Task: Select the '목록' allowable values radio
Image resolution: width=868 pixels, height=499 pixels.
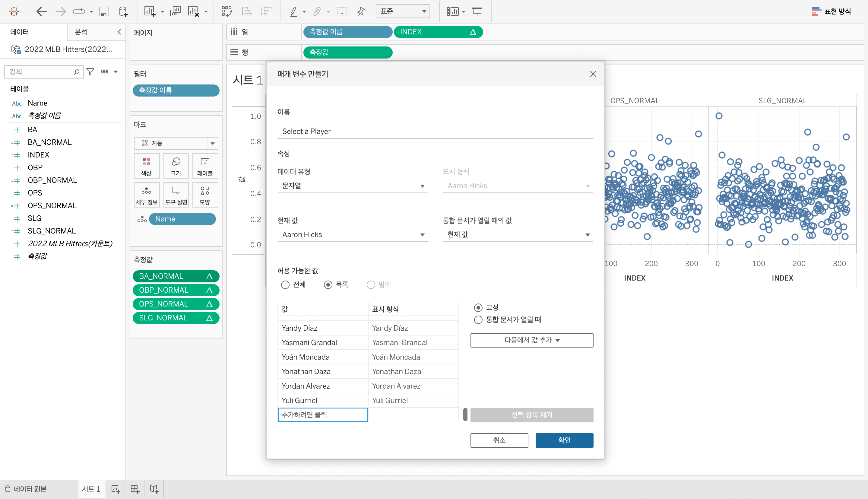Action: pos(328,285)
